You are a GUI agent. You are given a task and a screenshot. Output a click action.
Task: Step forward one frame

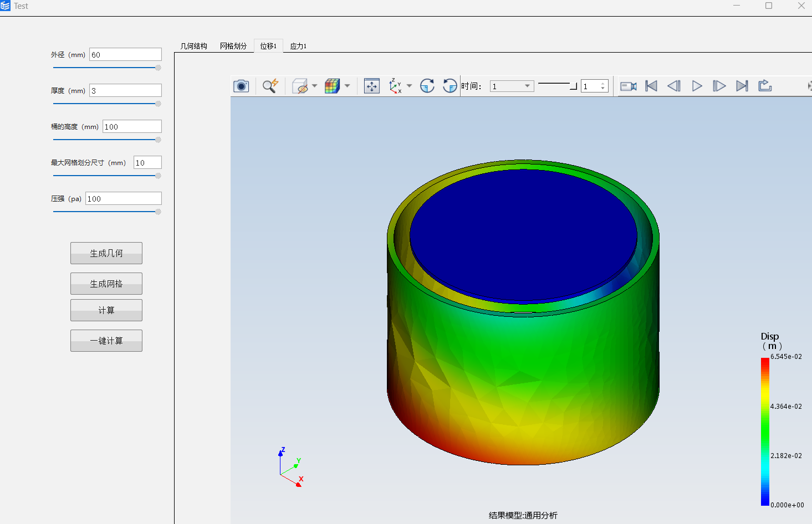[x=719, y=86]
